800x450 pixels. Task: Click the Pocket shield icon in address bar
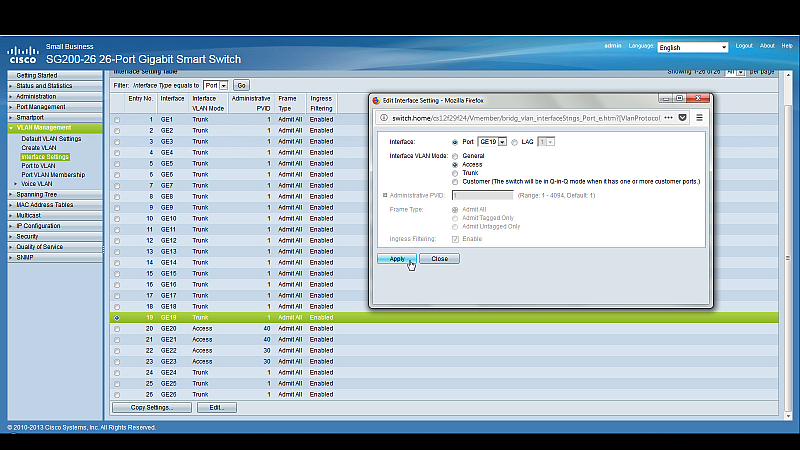682,117
